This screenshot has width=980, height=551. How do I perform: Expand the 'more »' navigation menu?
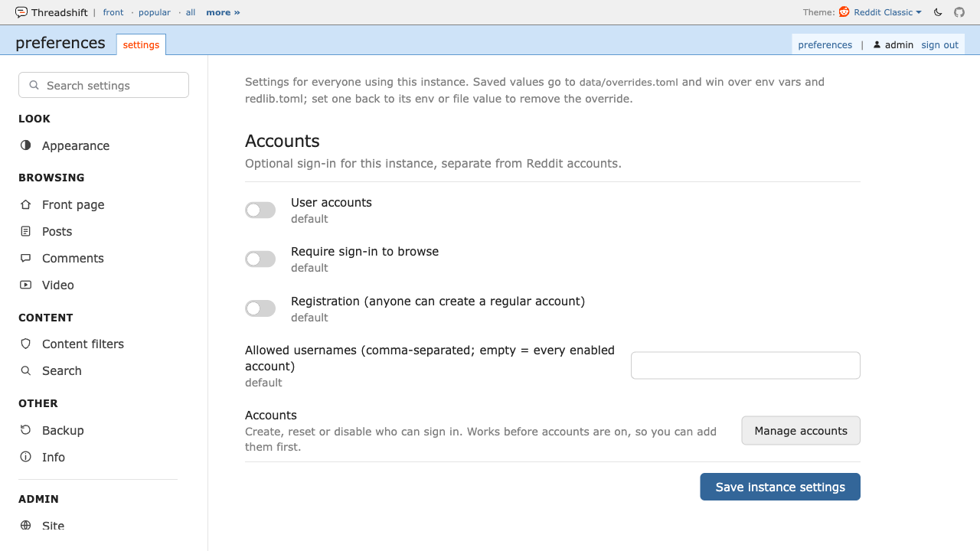pos(223,12)
